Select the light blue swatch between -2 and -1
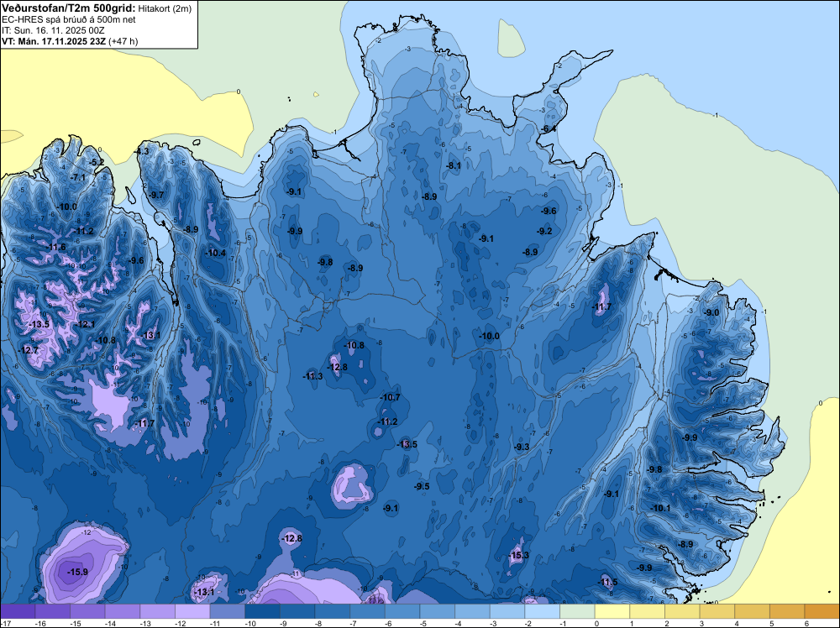This screenshot has width=840, height=628. 542,611
